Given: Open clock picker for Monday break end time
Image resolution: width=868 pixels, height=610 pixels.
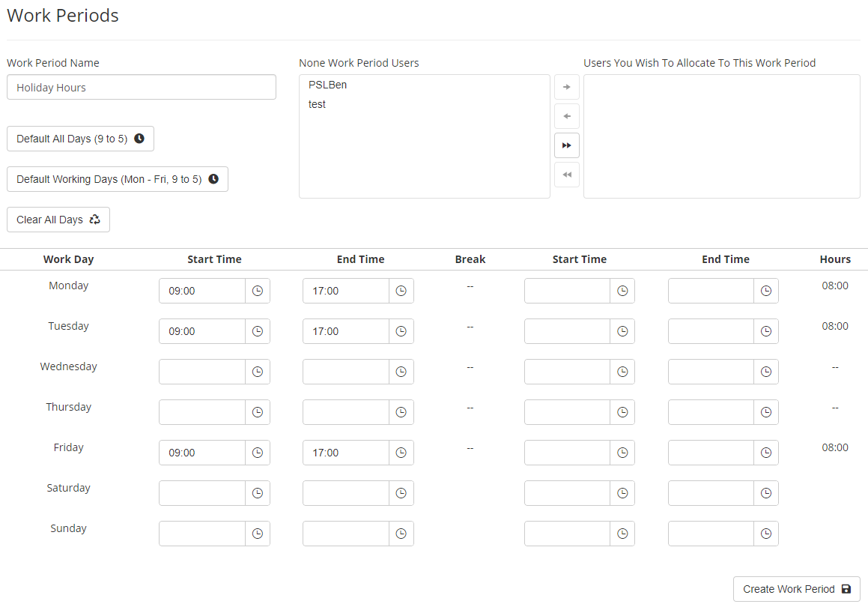Looking at the screenshot, I should coord(766,291).
